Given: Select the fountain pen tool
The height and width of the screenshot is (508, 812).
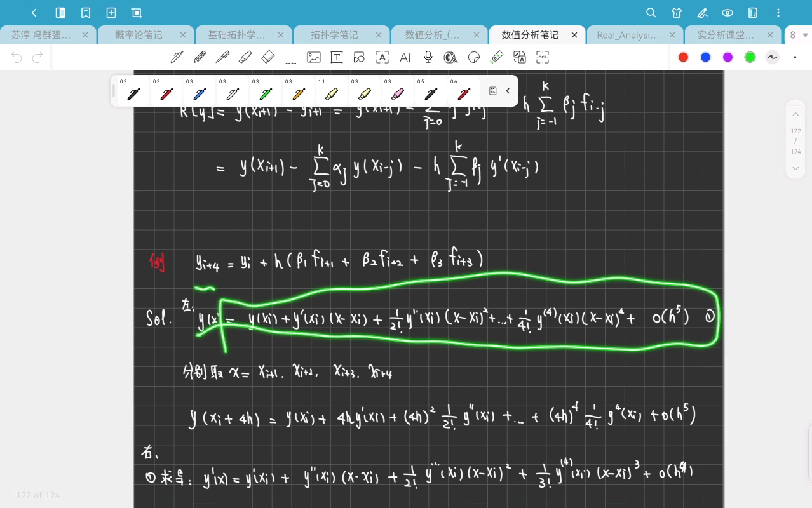Looking at the screenshot, I should pos(222,57).
